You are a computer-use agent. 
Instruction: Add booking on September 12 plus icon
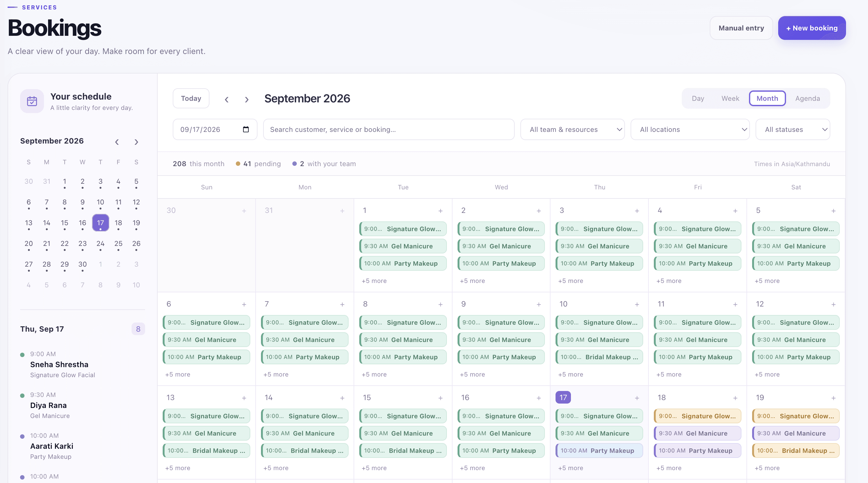(x=833, y=304)
